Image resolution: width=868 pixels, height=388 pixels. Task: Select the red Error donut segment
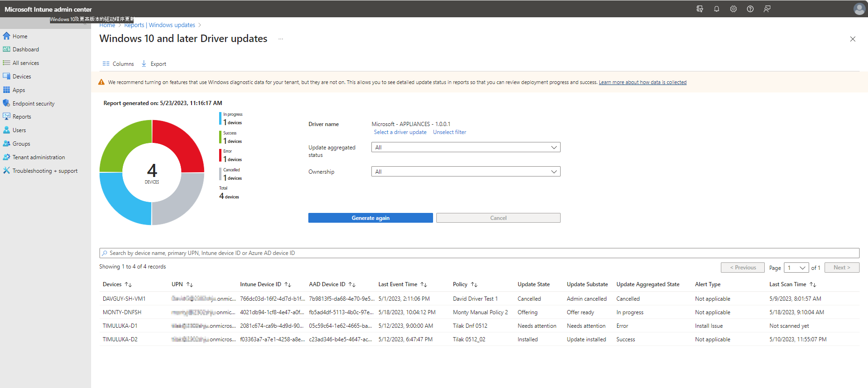[183, 141]
